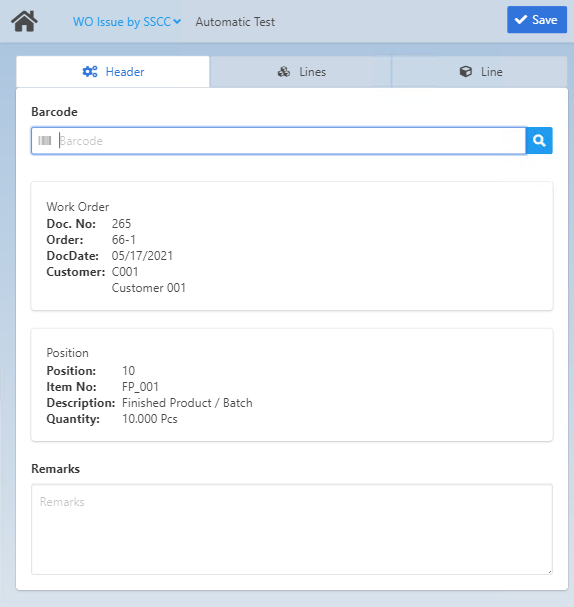The image size is (574, 607).
Task: Click the barcode stripes icon in field
Action: point(45,141)
